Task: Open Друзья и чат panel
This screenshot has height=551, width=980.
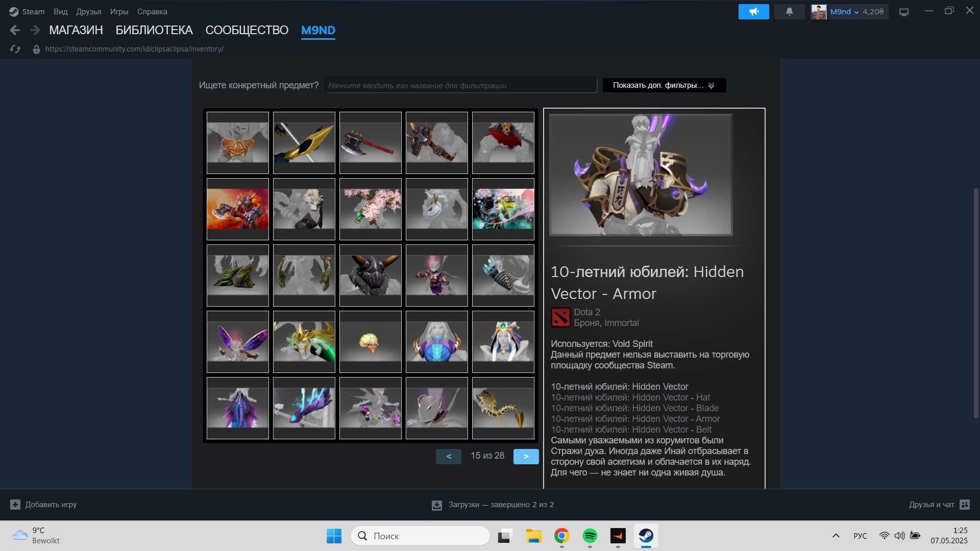Action: pos(939,505)
